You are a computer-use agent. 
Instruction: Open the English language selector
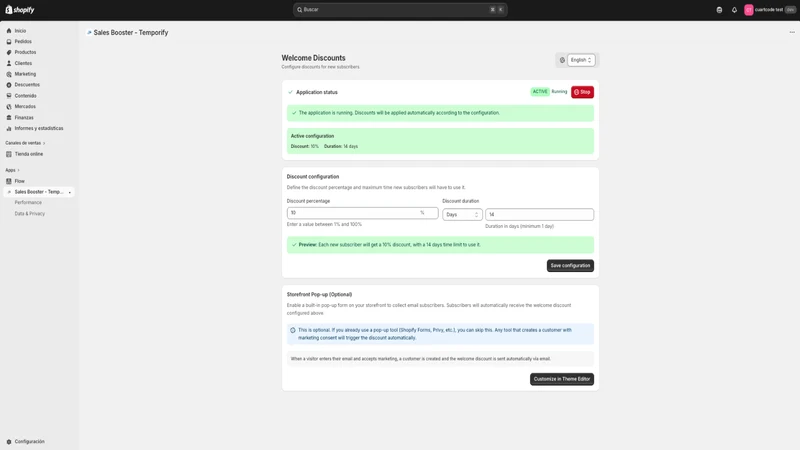pyautogui.click(x=581, y=60)
